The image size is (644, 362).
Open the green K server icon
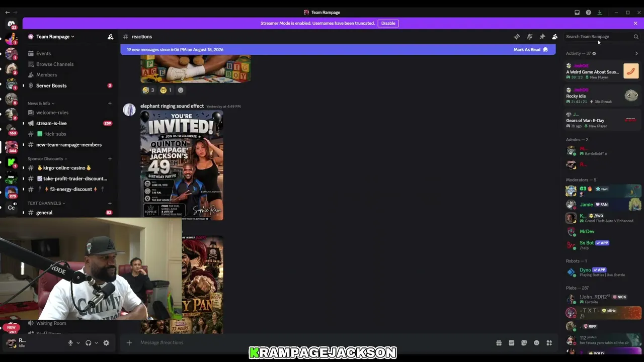click(11, 162)
